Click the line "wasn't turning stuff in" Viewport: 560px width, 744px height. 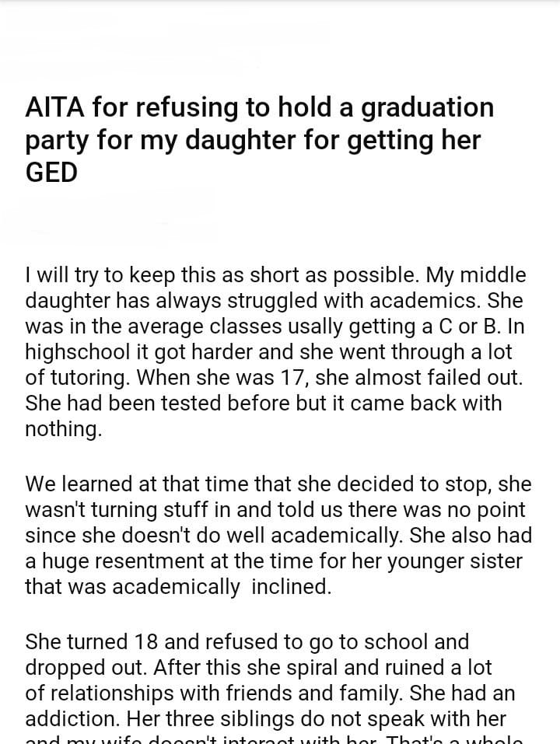point(275,510)
